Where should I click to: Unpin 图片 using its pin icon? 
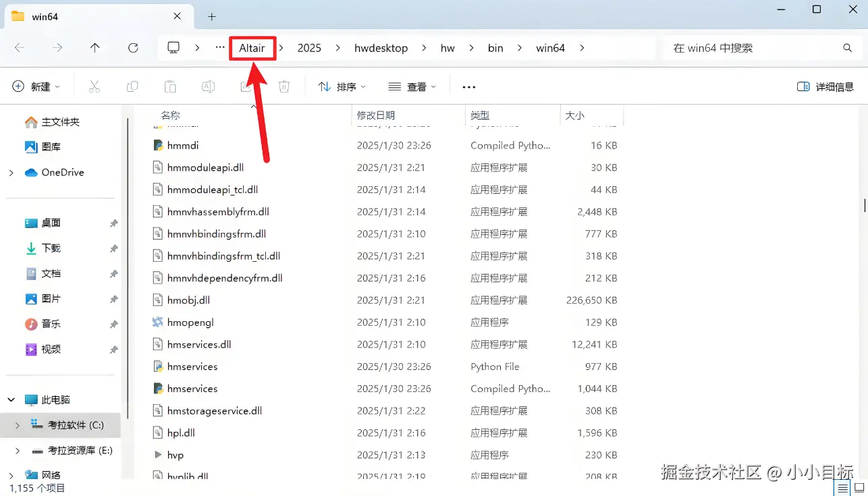[114, 299]
